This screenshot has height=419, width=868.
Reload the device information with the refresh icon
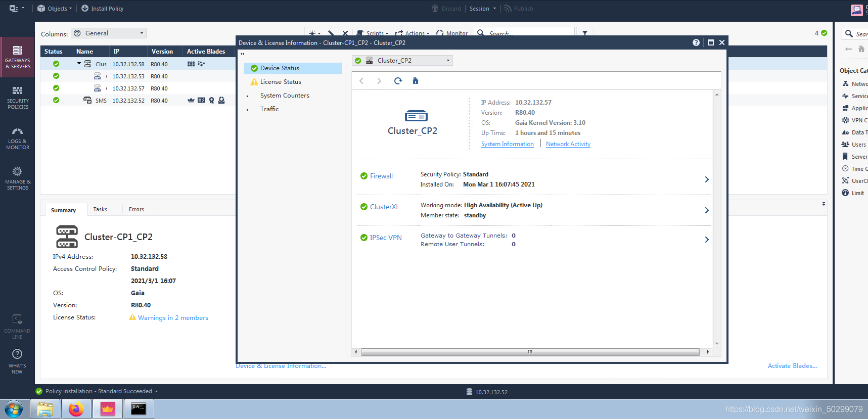point(398,81)
